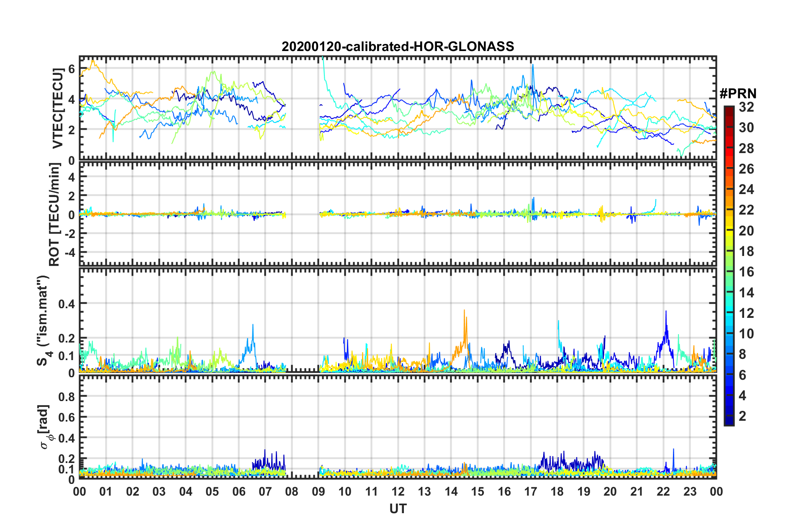Select the 12 label on the PRN colorbar

[x=746, y=313]
